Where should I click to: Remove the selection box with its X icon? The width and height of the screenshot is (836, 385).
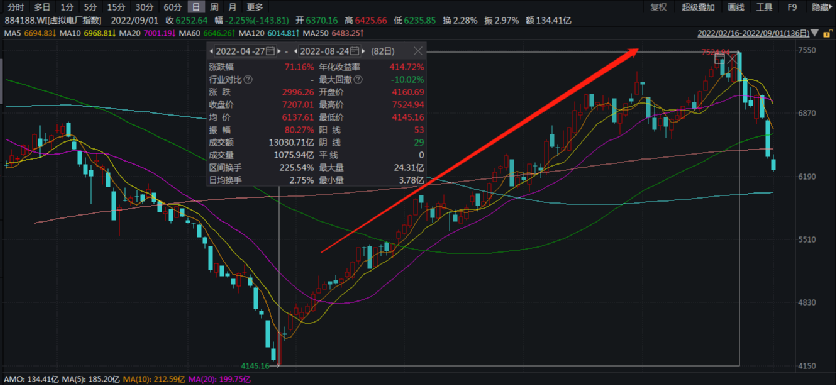733,58
